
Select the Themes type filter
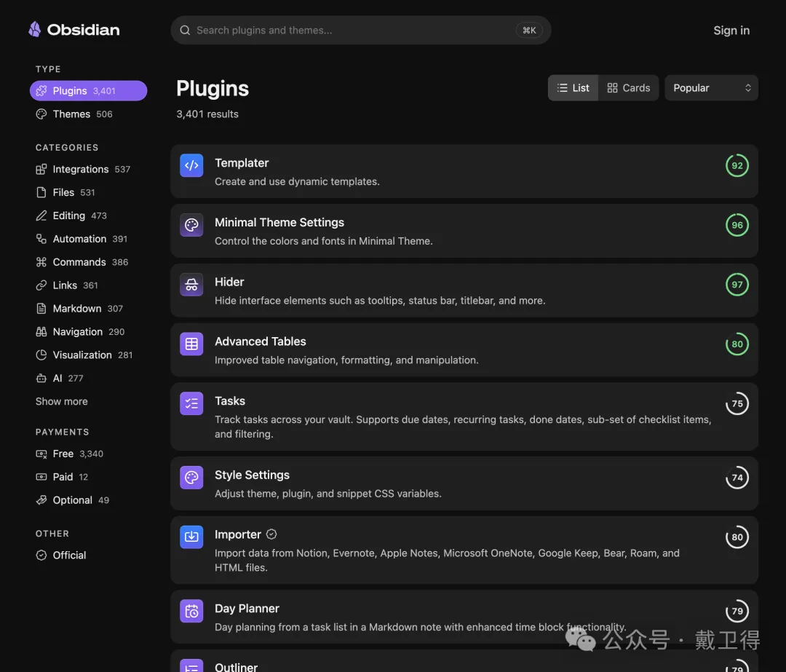(x=74, y=114)
